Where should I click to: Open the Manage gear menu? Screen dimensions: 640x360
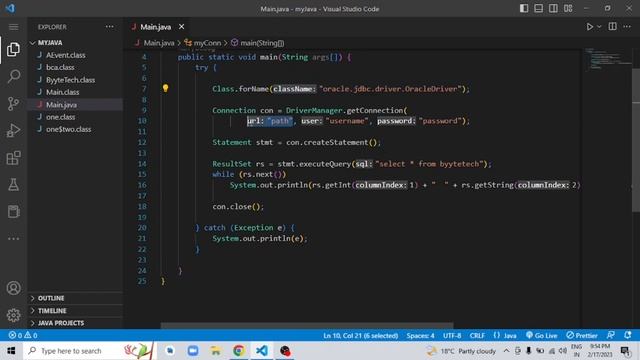(x=13, y=315)
